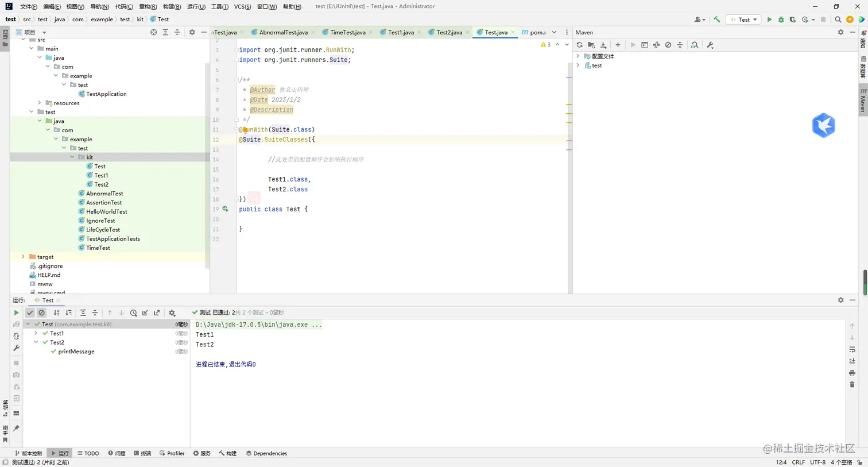Add Maven project plus icon
This screenshot has width=868, height=467.
pyautogui.click(x=618, y=45)
